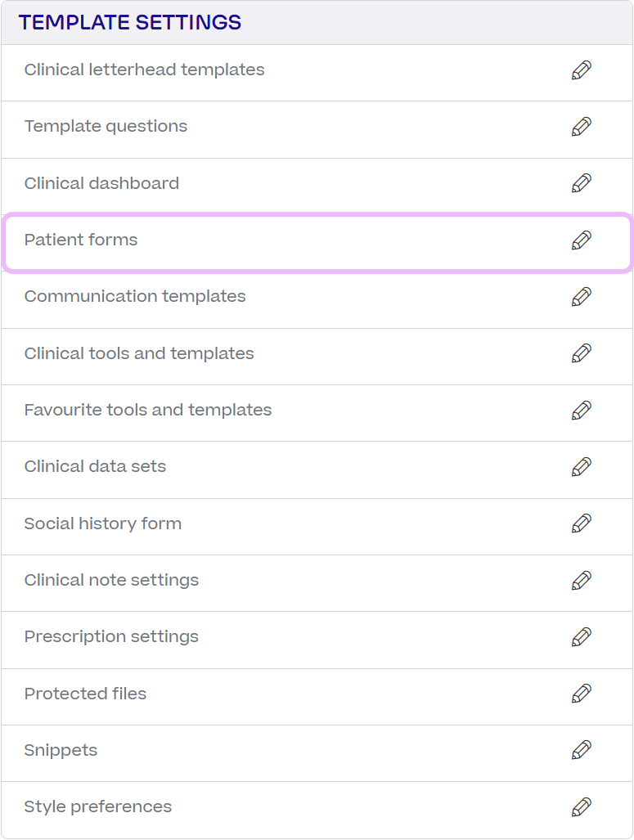This screenshot has width=634, height=840.
Task: Click the Clinical note settings edit icon
Action: [581, 580]
